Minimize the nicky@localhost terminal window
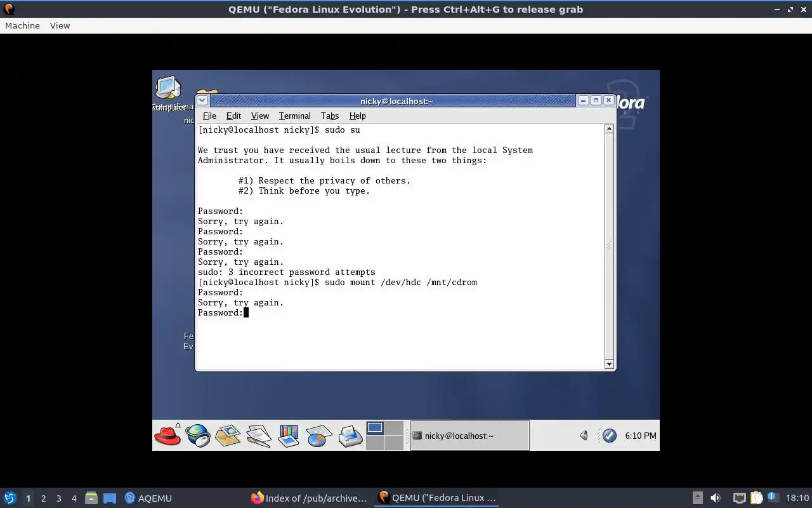This screenshot has width=812, height=508. 583,100
